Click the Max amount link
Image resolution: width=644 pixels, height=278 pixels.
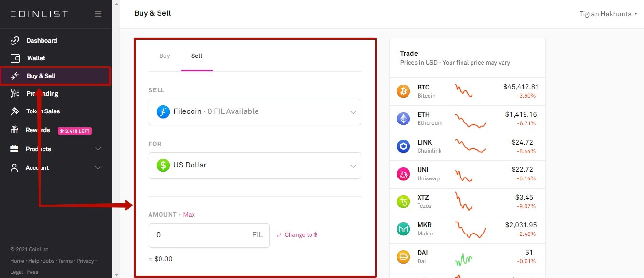[189, 215]
